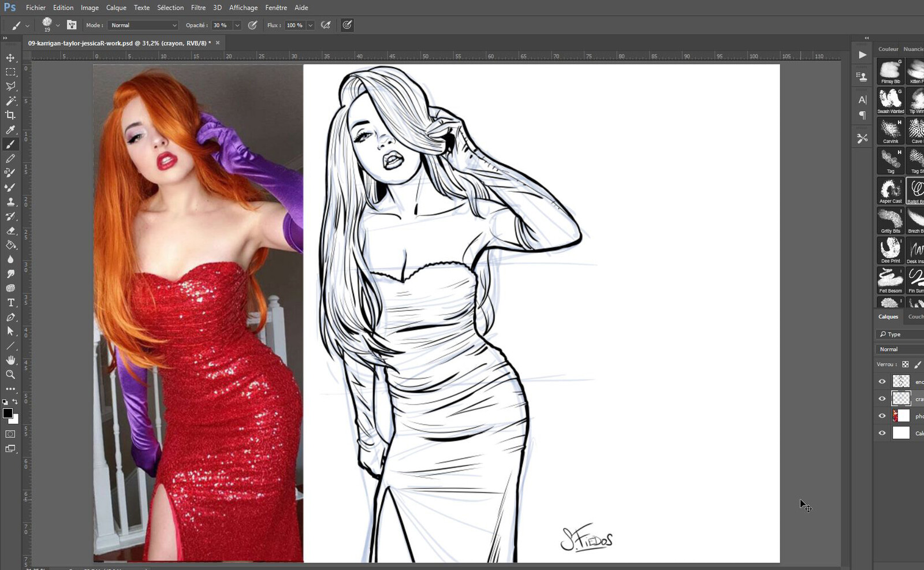This screenshot has height=570, width=924.
Task: Select the Rectangular Marquee tool
Action: (10, 72)
